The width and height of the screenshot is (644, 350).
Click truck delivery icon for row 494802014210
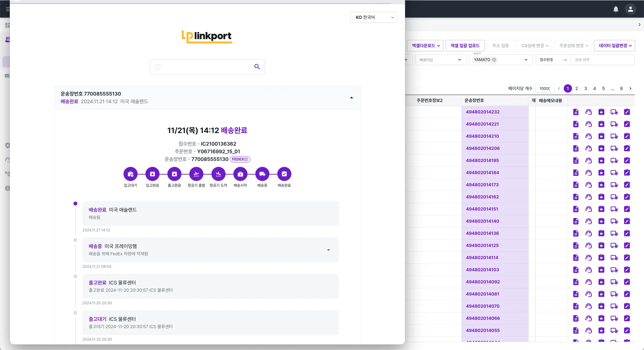click(x=614, y=136)
